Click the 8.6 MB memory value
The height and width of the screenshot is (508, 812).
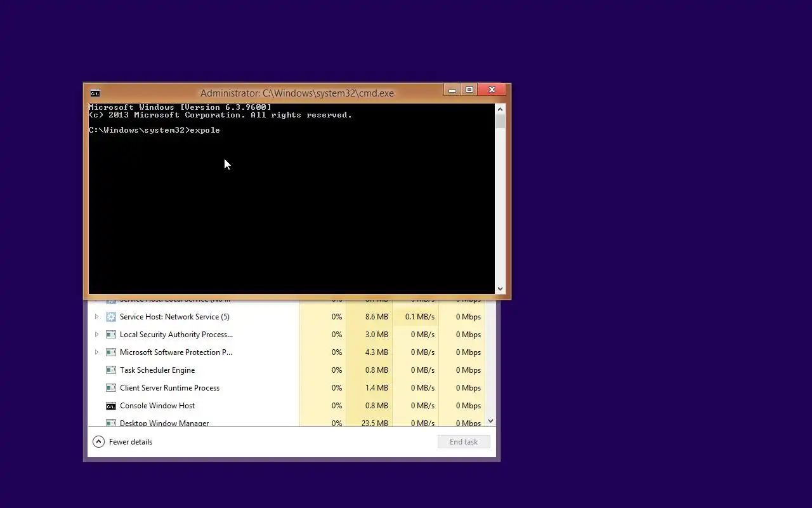[376, 317]
